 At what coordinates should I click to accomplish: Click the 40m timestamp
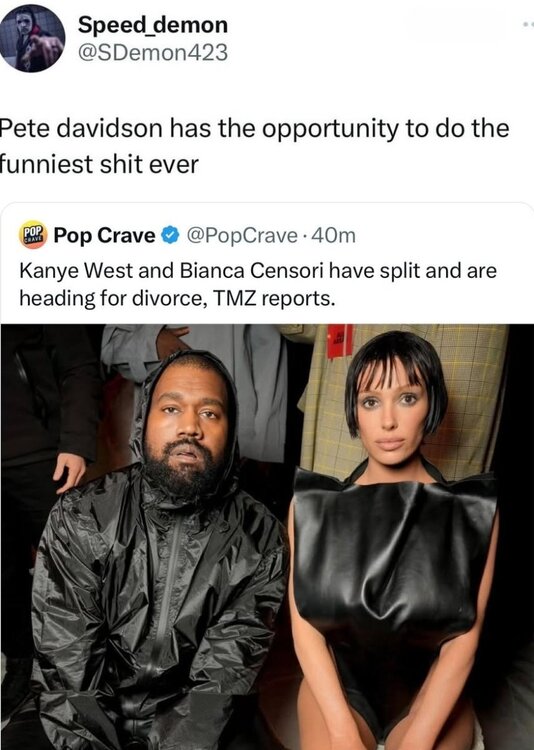[334, 235]
